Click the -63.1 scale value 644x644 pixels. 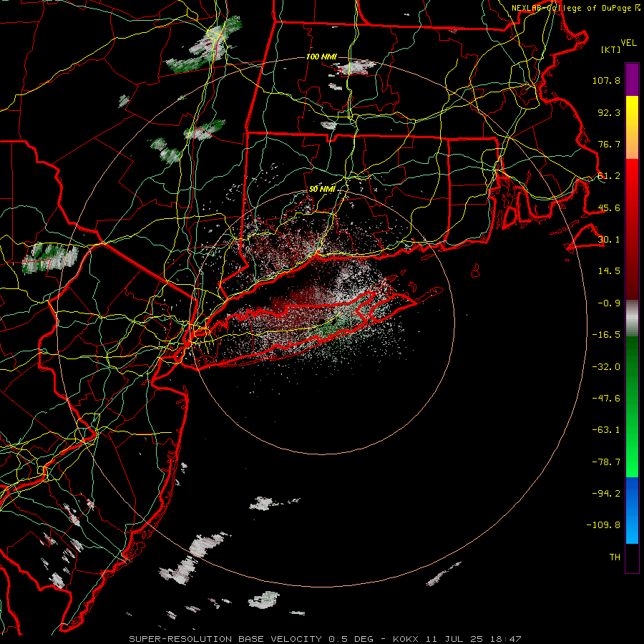(x=606, y=430)
